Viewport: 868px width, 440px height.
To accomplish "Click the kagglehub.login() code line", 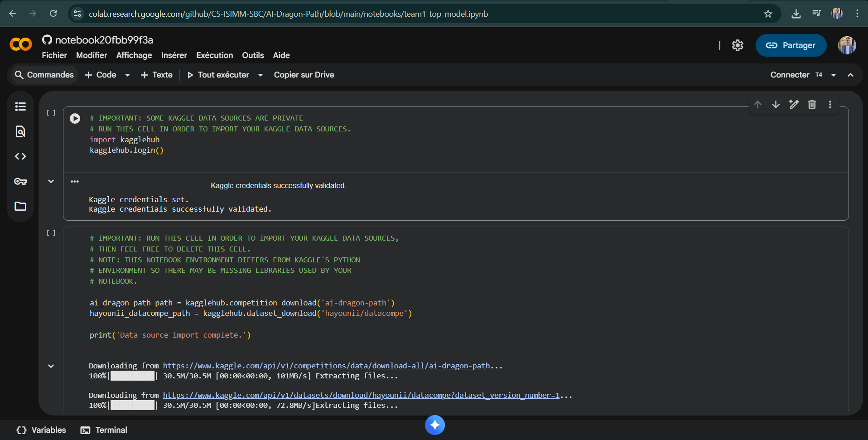I will point(126,150).
